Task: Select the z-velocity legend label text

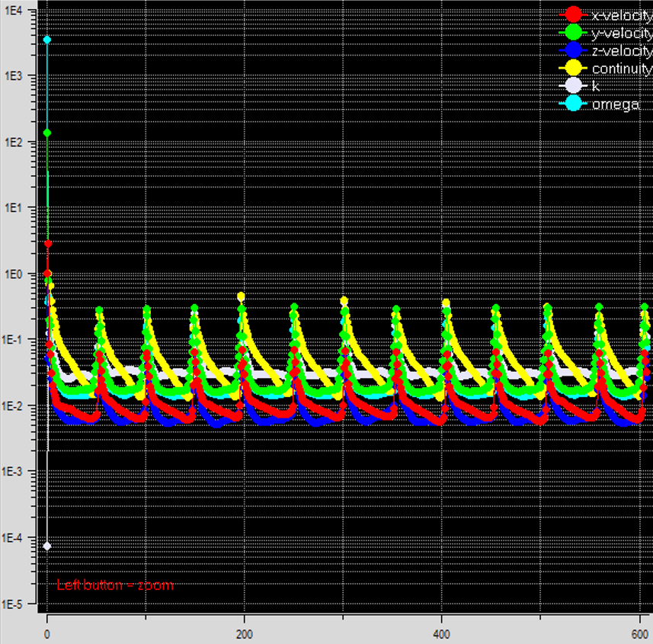Action: 621,51
